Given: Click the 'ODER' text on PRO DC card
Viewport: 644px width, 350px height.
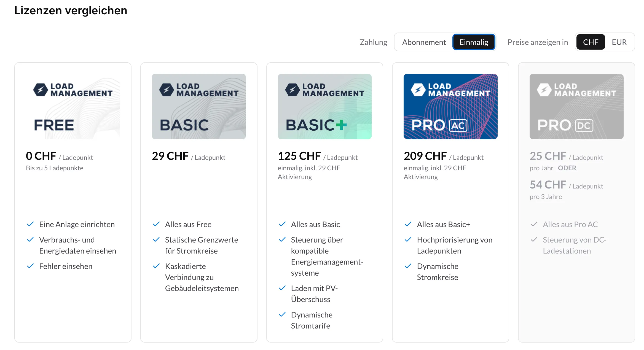Looking at the screenshot, I should (567, 168).
